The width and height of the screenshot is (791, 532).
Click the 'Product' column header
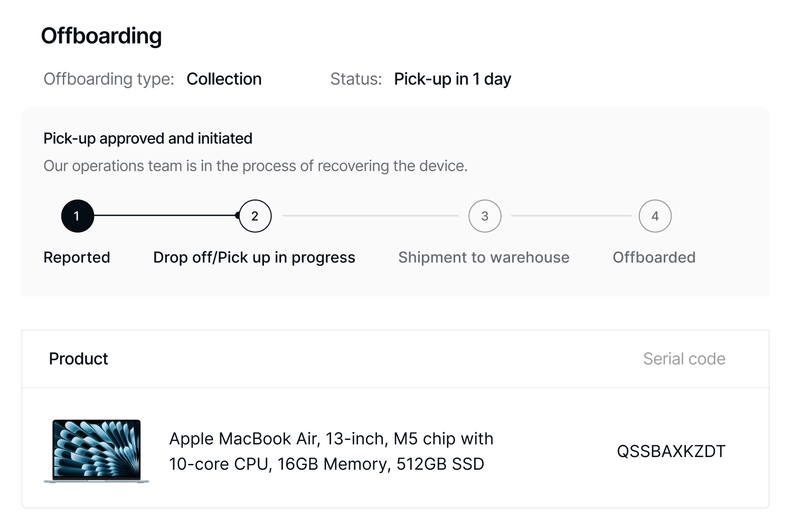pyautogui.click(x=79, y=359)
